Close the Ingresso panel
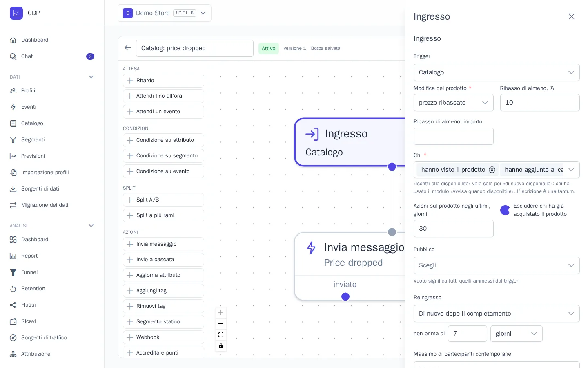588x368 pixels. point(572,16)
